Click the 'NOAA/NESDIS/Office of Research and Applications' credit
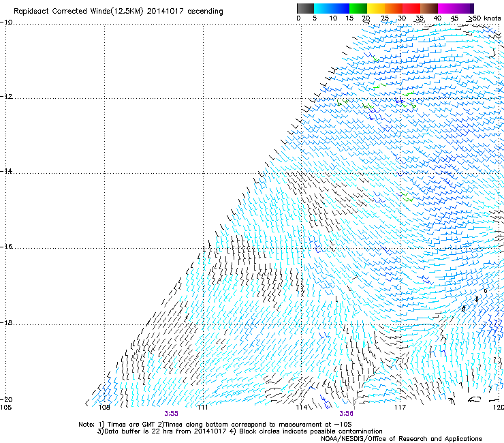This screenshot has width=504, height=443. (401, 439)
